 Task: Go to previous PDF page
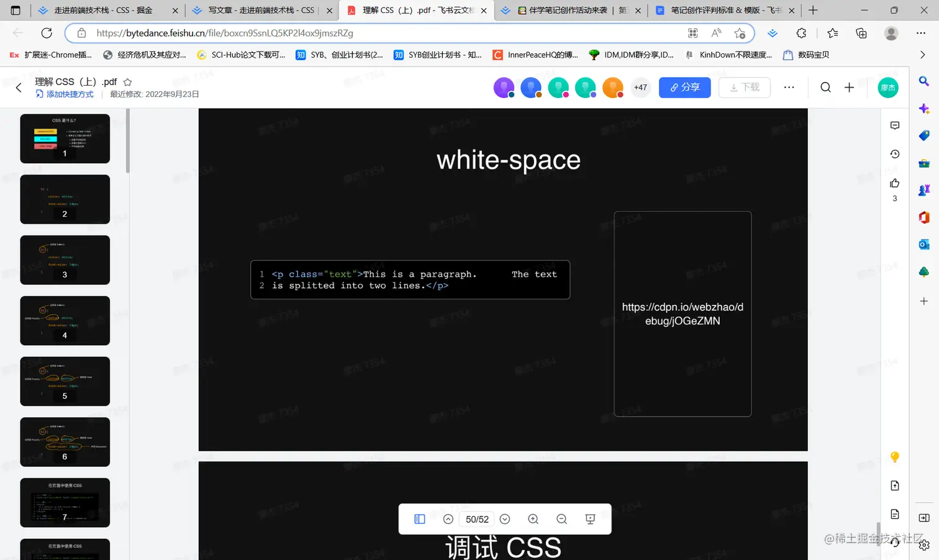(x=448, y=519)
